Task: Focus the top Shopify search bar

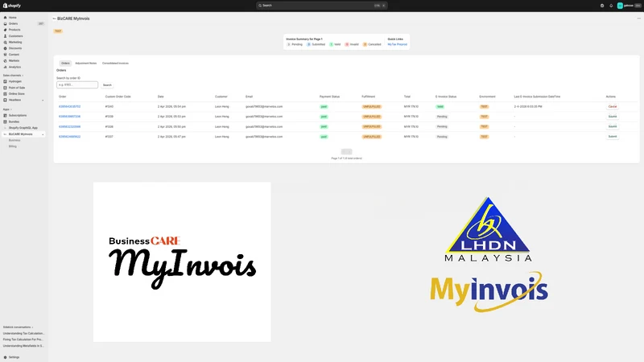Action: pos(321,6)
